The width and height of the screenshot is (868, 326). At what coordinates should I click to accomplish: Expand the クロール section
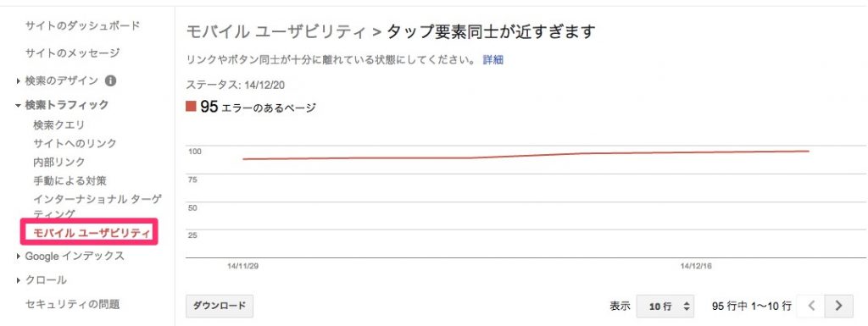click(19, 280)
